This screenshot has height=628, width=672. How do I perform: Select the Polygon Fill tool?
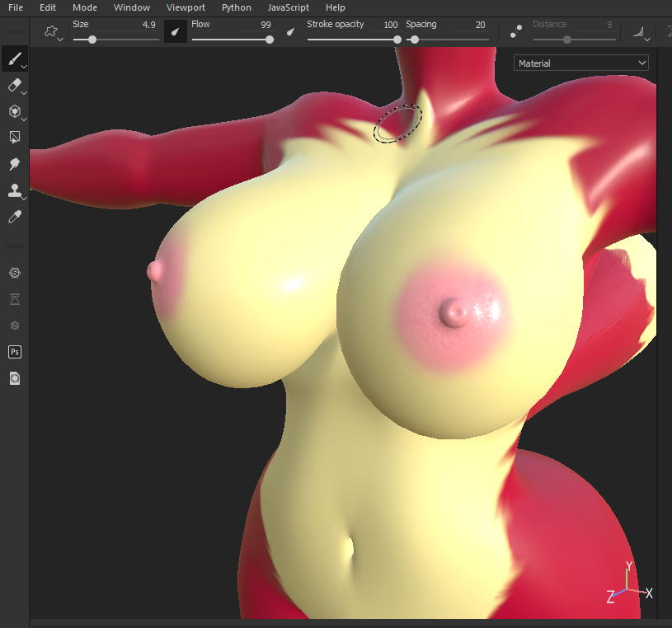[14, 138]
